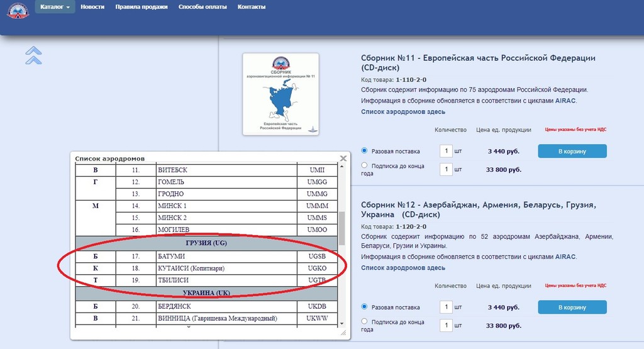Image resolution: width=644 pixels, height=349 pixels.
Task: Click the popup resize grip corner
Action: [x=343, y=333]
